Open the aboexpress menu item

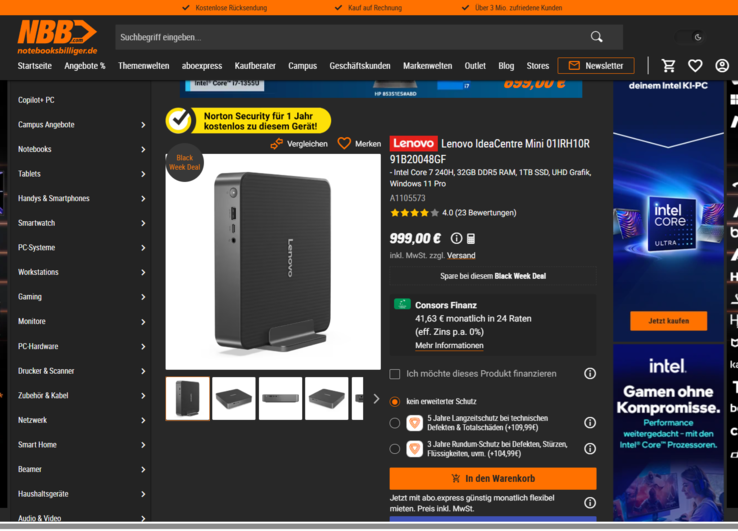pyautogui.click(x=202, y=66)
